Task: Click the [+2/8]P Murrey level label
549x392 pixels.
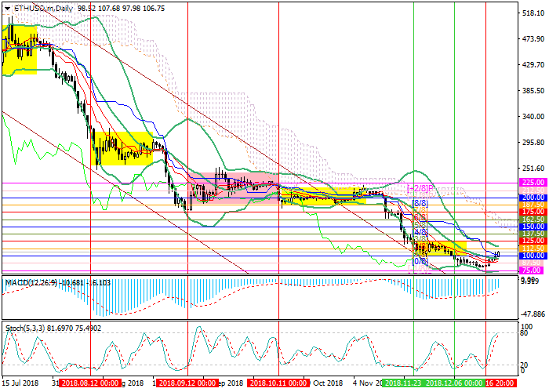Action: [420, 189]
